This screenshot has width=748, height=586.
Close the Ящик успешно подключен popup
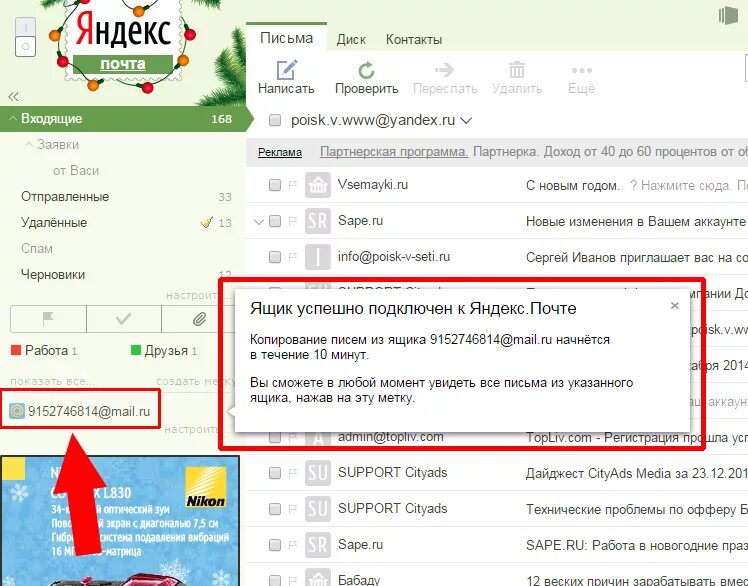675,305
